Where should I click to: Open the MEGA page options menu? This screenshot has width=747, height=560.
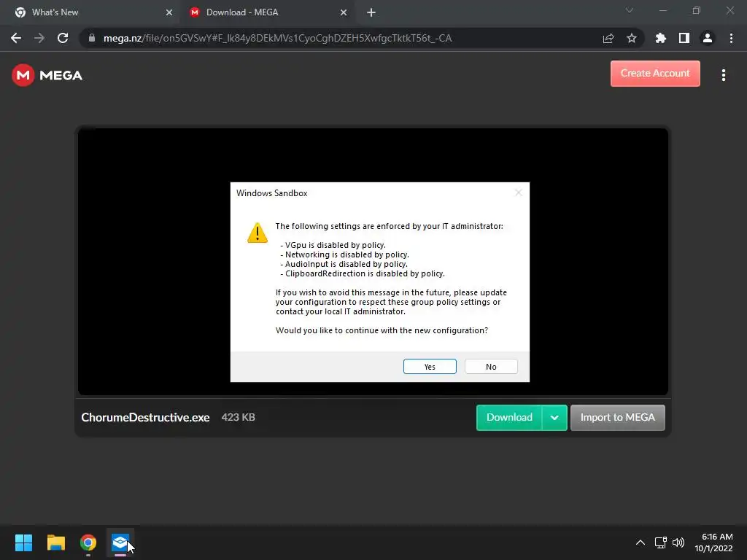coord(723,75)
